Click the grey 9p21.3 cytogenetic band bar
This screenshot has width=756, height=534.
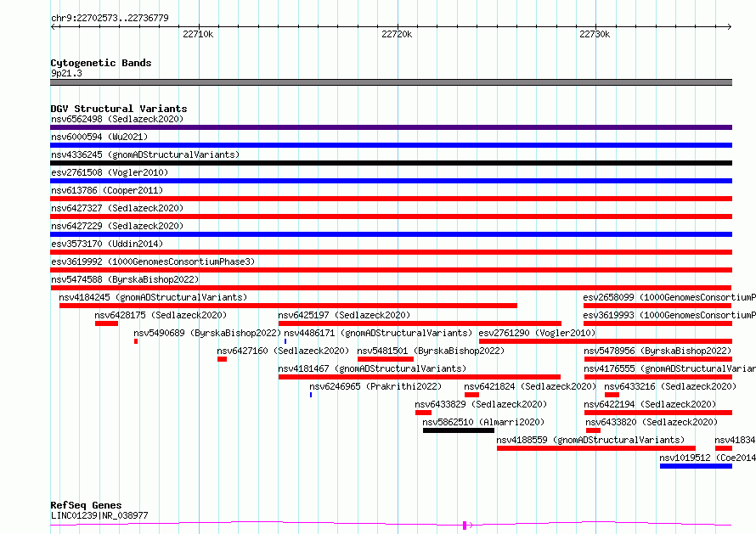[391, 82]
